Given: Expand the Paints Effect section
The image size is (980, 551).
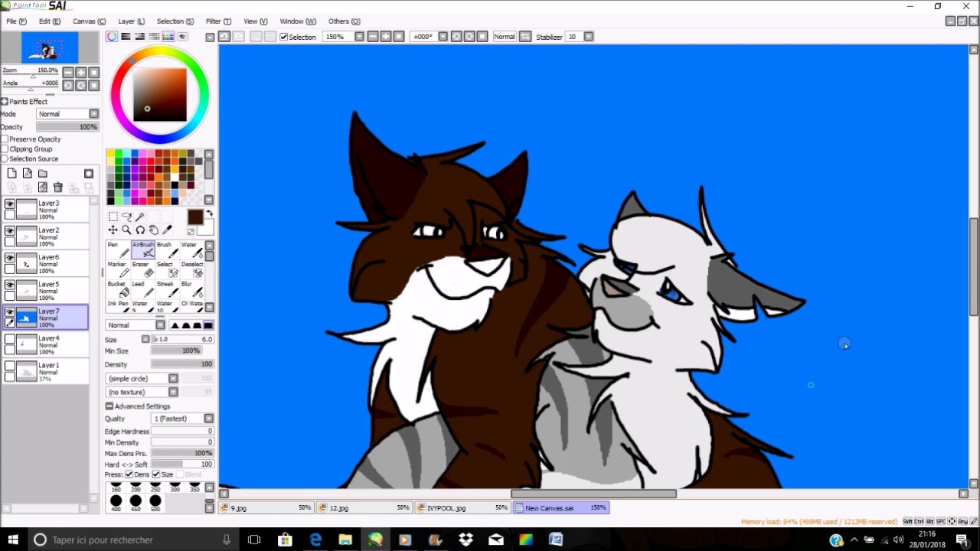Looking at the screenshot, I should [x=4, y=102].
